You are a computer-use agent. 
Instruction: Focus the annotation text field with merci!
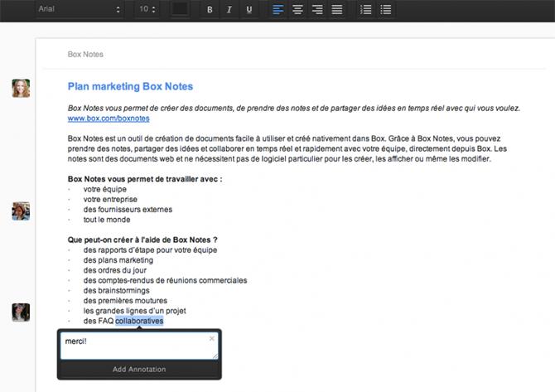[139, 346]
